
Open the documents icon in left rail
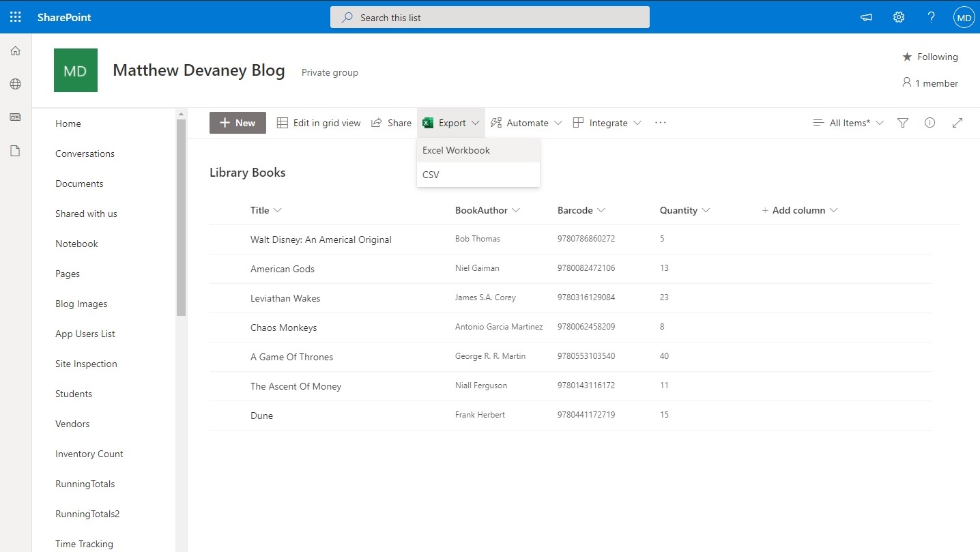[15, 151]
